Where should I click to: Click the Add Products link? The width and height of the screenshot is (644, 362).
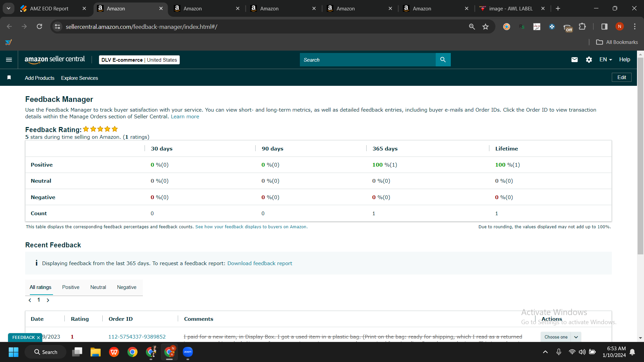click(40, 78)
